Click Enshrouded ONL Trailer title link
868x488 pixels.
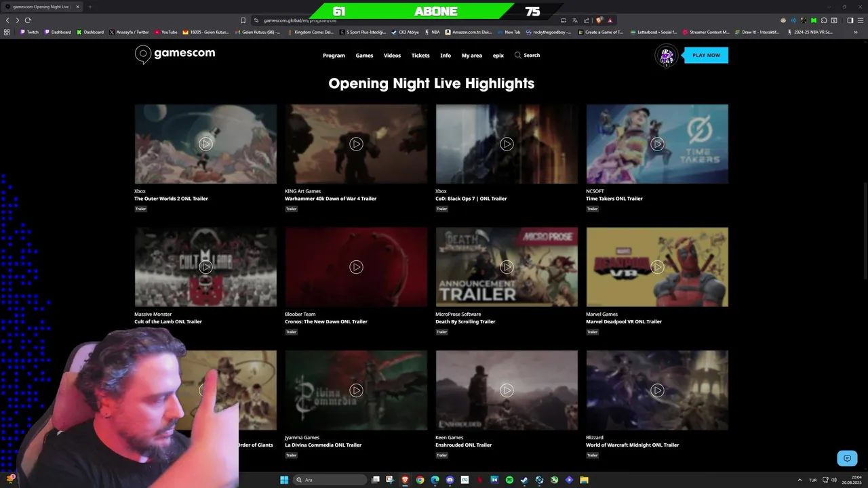(463, 445)
